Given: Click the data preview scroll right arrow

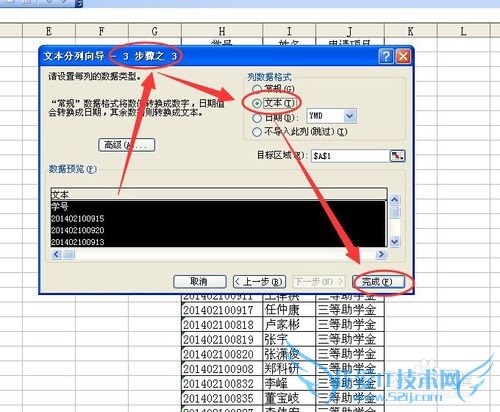Looking at the screenshot, I should coord(381,254).
